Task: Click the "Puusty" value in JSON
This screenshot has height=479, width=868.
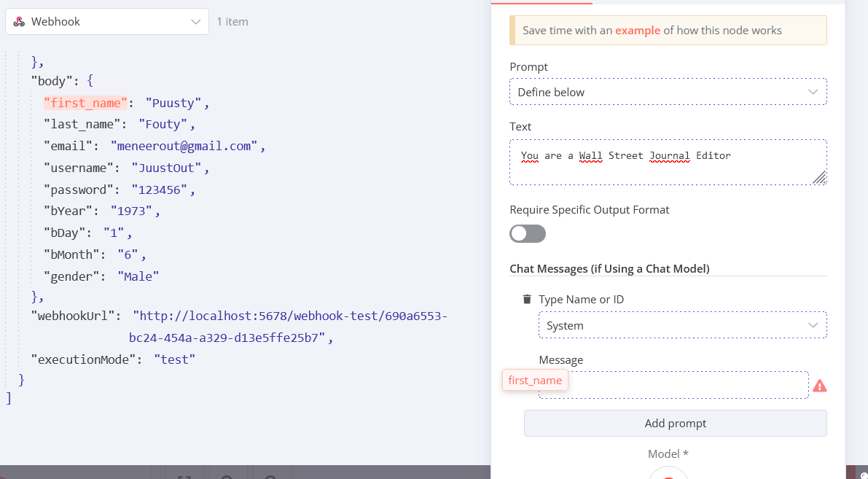Action: tap(174, 103)
